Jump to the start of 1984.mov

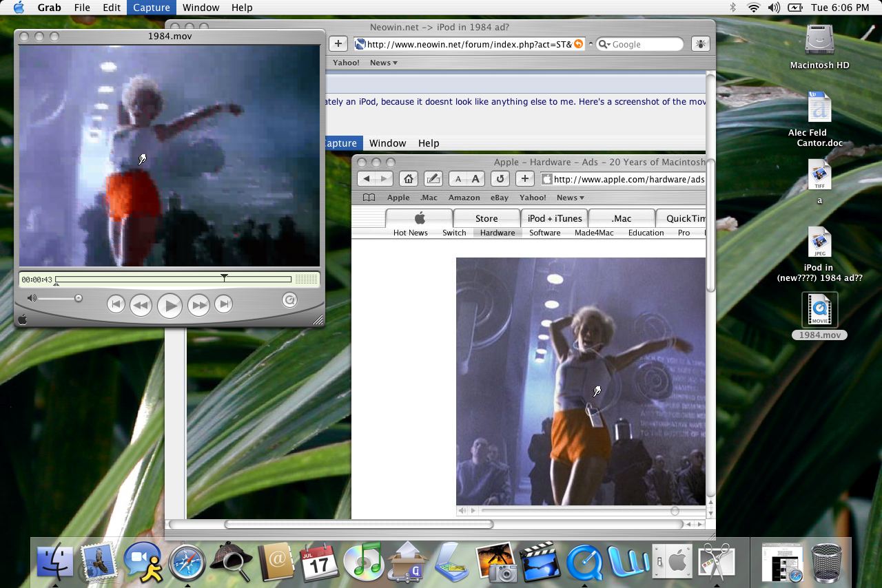(x=116, y=304)
